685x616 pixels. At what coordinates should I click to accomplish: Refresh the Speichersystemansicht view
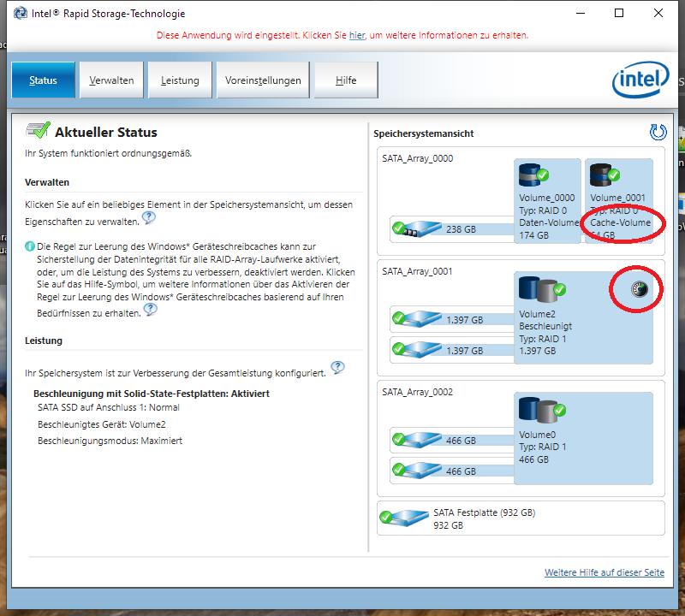tap(658, 132)
